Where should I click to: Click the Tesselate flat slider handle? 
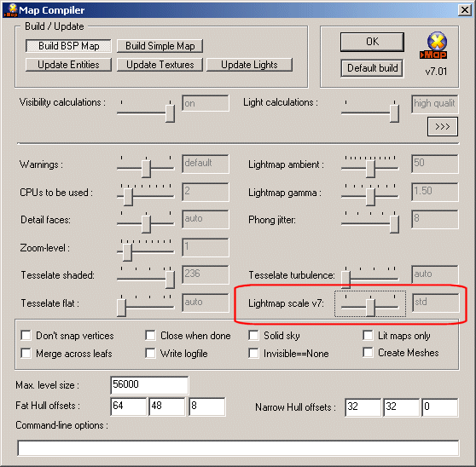click(121, 308)
